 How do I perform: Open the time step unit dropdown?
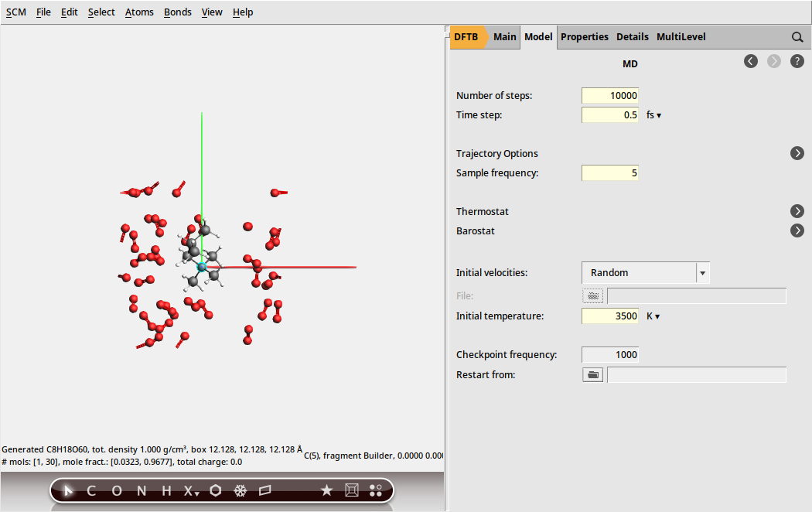[652, 114]
